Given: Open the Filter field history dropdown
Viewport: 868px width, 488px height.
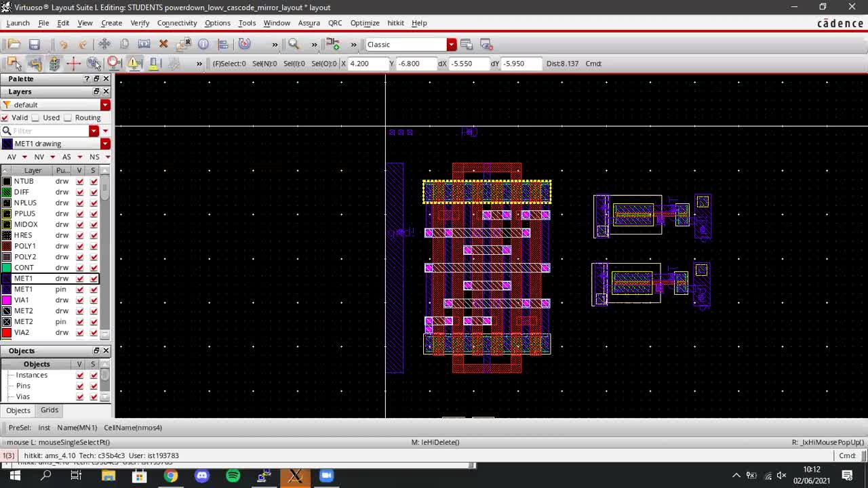Looking at the screenshot, I should tap(94, 131).
